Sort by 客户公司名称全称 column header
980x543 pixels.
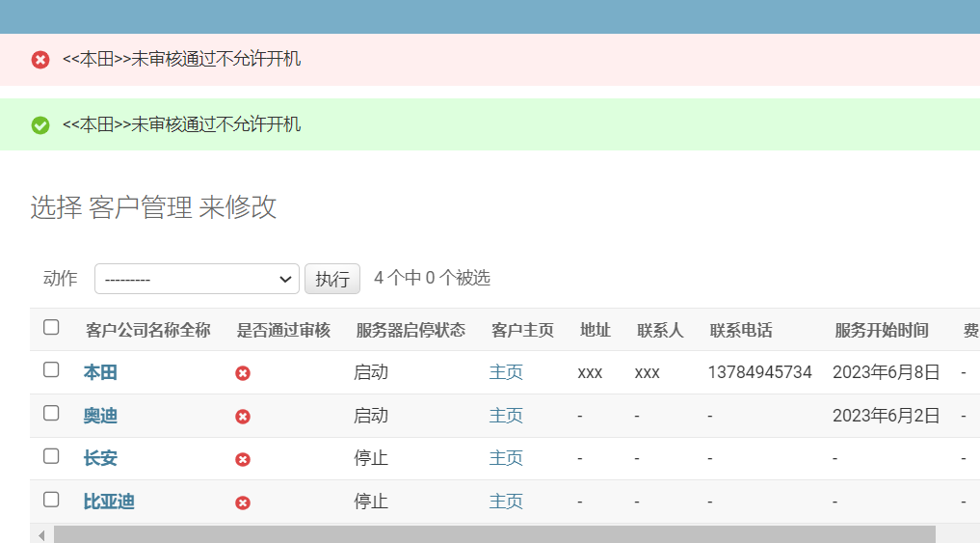tap(147, 331)
